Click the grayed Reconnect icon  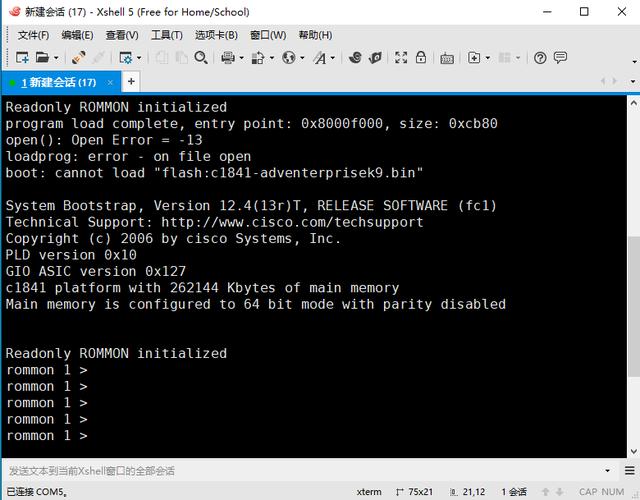pos(99,58)
